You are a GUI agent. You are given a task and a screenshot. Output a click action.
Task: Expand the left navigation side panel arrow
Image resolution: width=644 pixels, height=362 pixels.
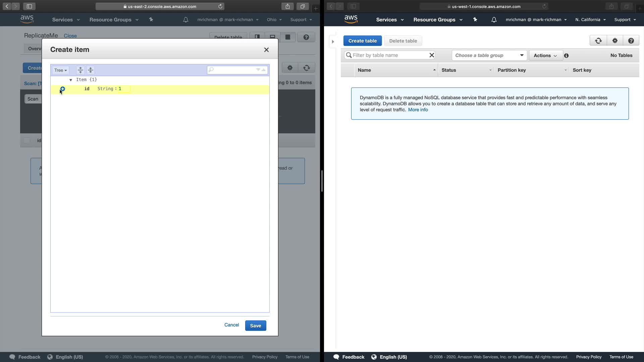[333, 42]
